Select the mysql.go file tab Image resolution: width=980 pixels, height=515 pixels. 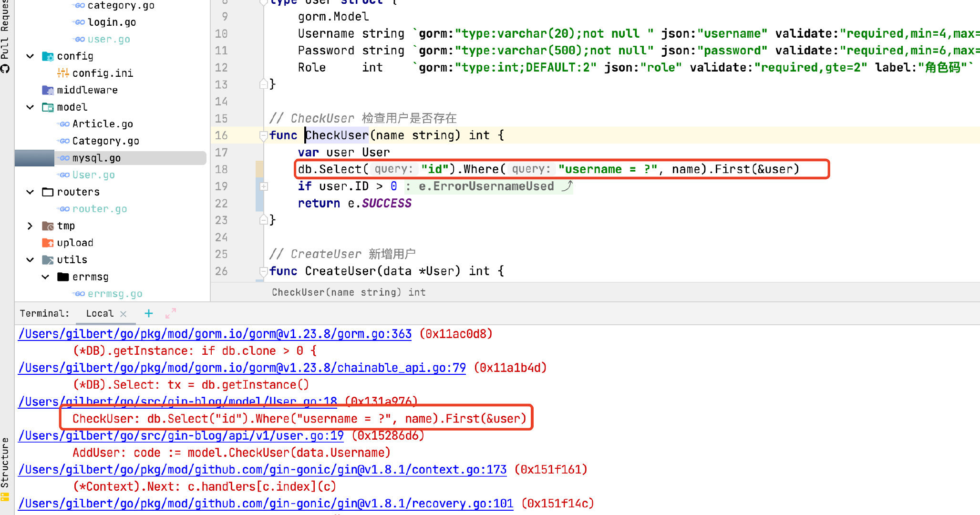tap(97, 157)
